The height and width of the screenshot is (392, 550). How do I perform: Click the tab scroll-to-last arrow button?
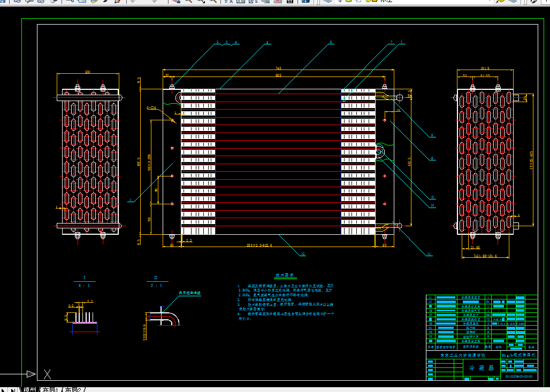(x=13, y=389)
